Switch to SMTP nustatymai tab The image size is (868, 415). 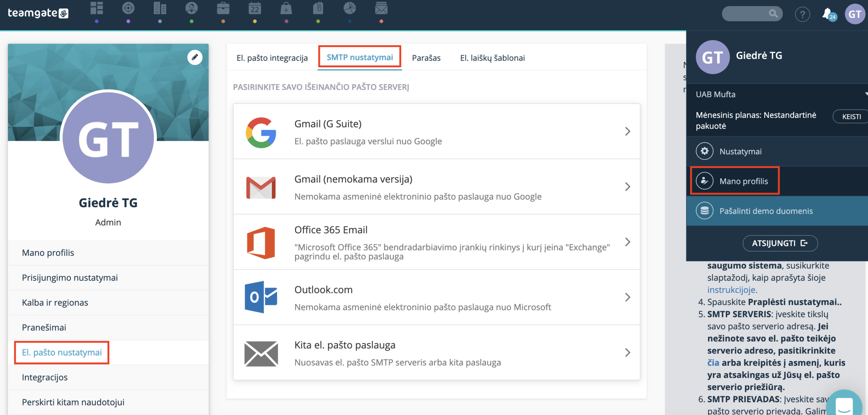360,57
